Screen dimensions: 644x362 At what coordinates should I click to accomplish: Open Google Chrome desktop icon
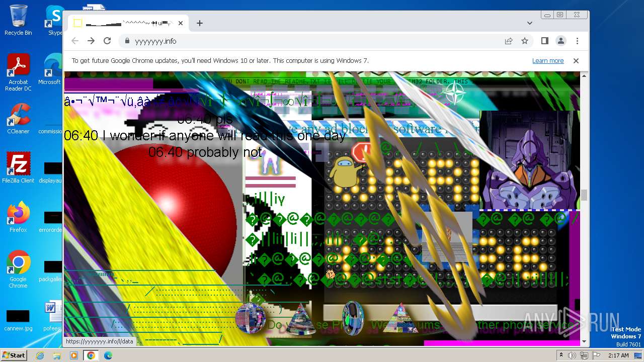[x=18, y=269]
